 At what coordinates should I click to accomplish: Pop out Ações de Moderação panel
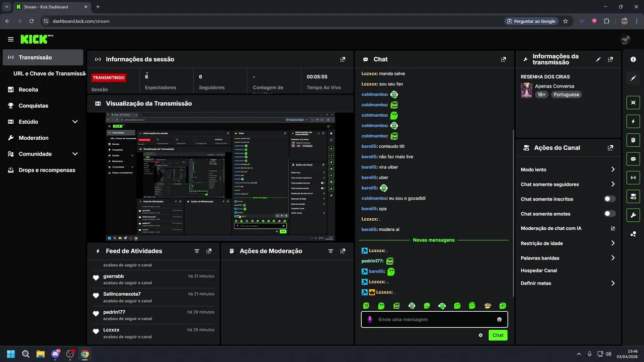coord(343,251)
